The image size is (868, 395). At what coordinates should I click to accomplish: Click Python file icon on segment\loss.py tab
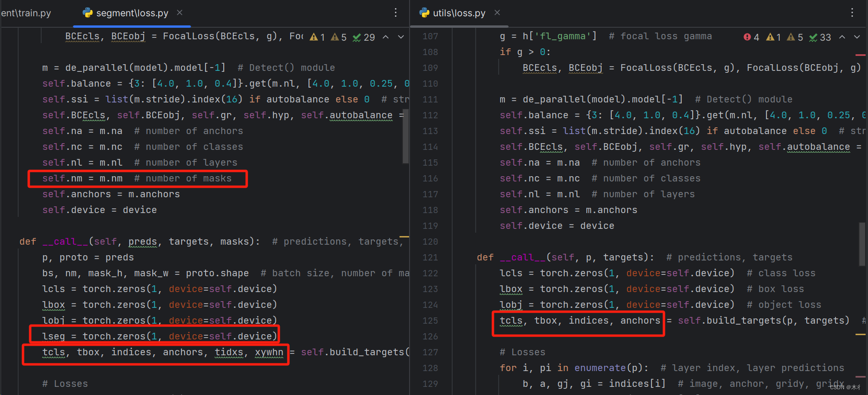[88, 13]
